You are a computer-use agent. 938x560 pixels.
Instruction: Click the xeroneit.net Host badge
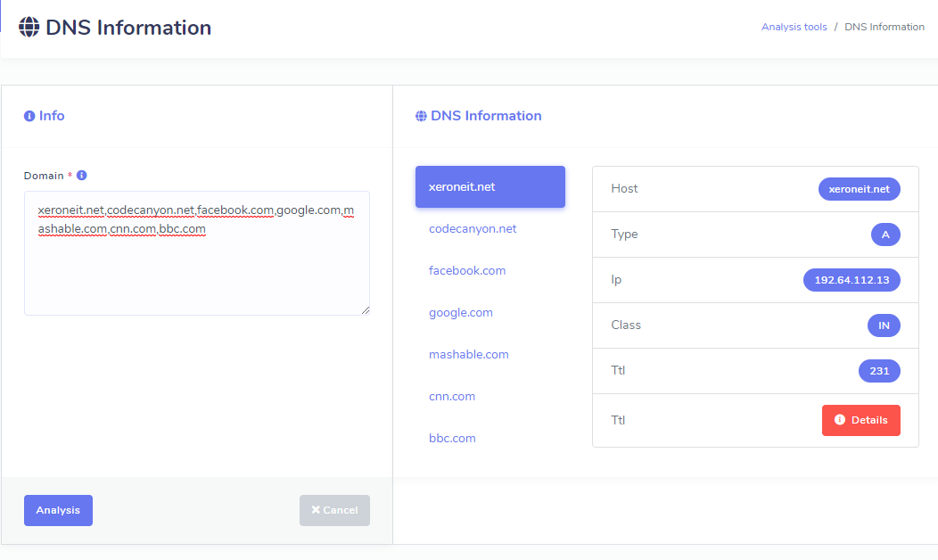[859, 189]
